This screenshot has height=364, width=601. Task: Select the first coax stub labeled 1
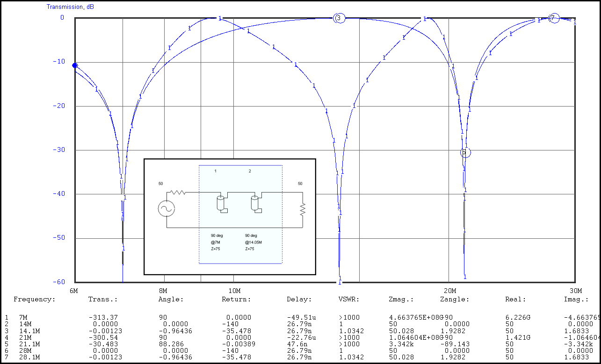tap(221, 204)
